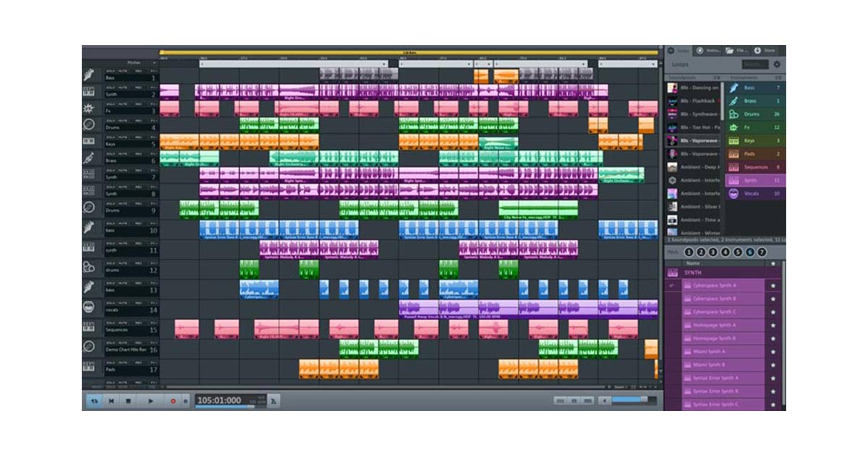Click the zoom slider in the bottom toolbar
Viewport: 868px width, 456px height.
634,400
